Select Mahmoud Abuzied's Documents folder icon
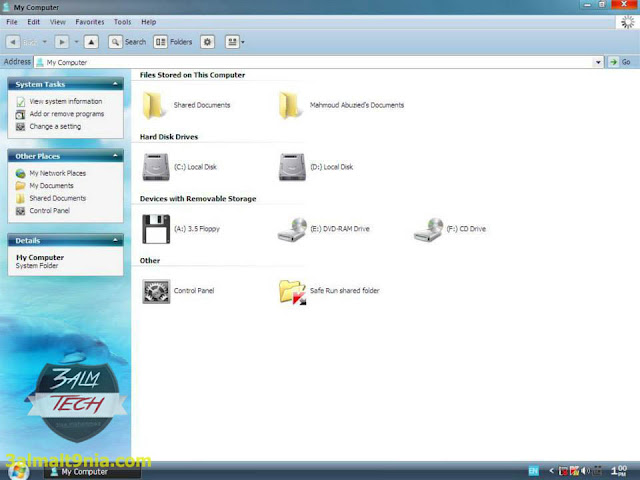Viewport: 640px width, 480px height. tap(289, 105)
